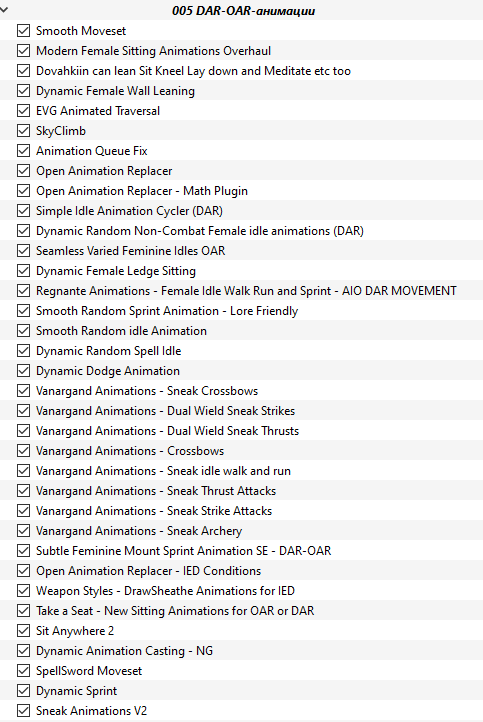Uncheck the Open Animation Replacer checkbox
The width and height of the screenshot is (483, 722).
[x=23, y=171]
